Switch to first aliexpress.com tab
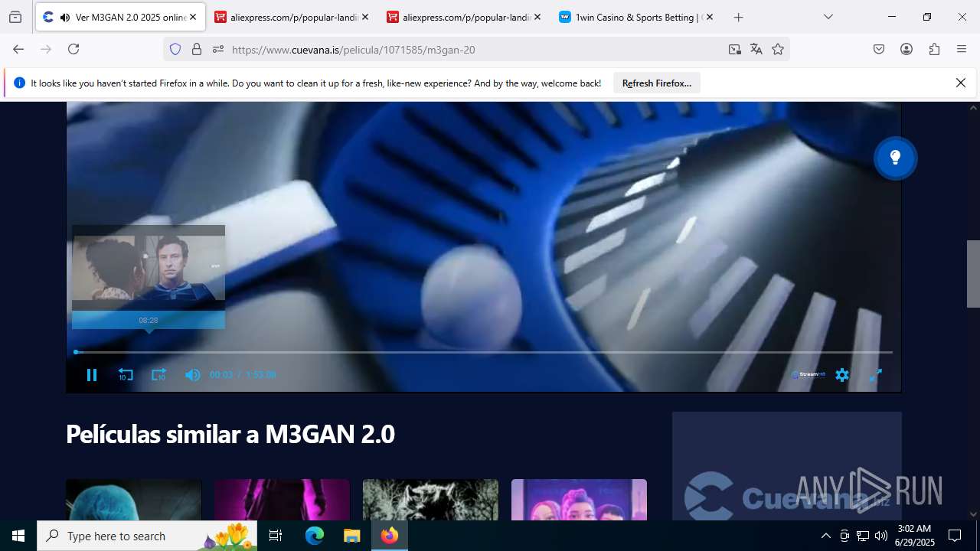 (292, 17)
